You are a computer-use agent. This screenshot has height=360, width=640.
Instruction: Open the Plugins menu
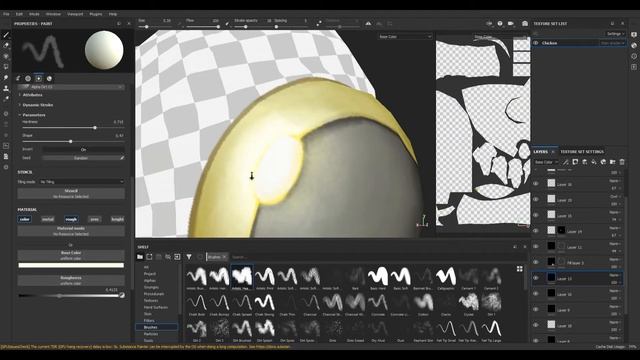coord(96,14)
